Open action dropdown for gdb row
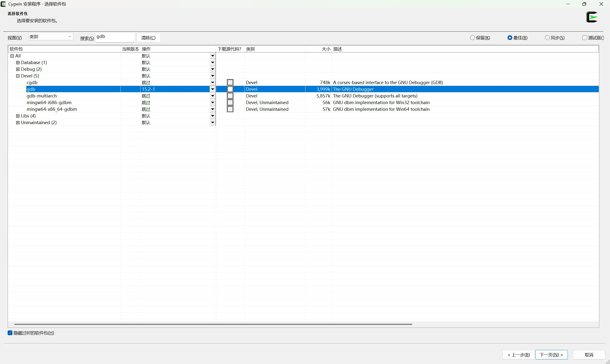The height and width of the screenshot is (364, 610). [x=212, y=89]
